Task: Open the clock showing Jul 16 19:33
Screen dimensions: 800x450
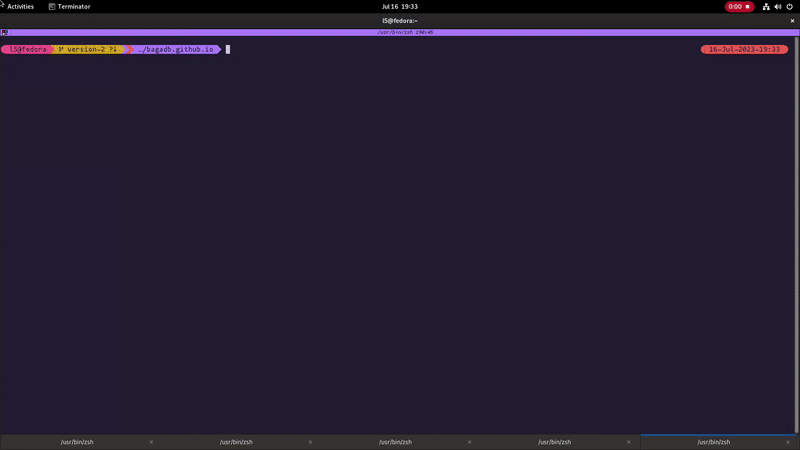Action: tap(399, 7)
